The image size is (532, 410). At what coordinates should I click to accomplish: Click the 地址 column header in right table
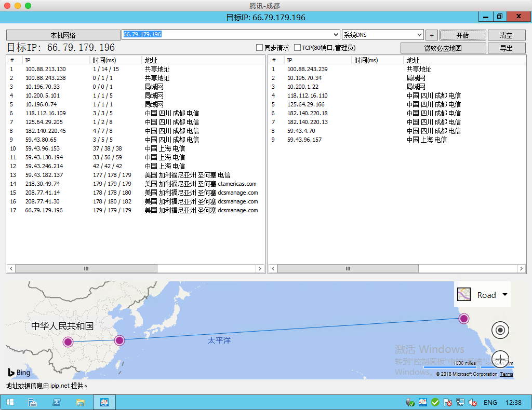pos(413,60)
